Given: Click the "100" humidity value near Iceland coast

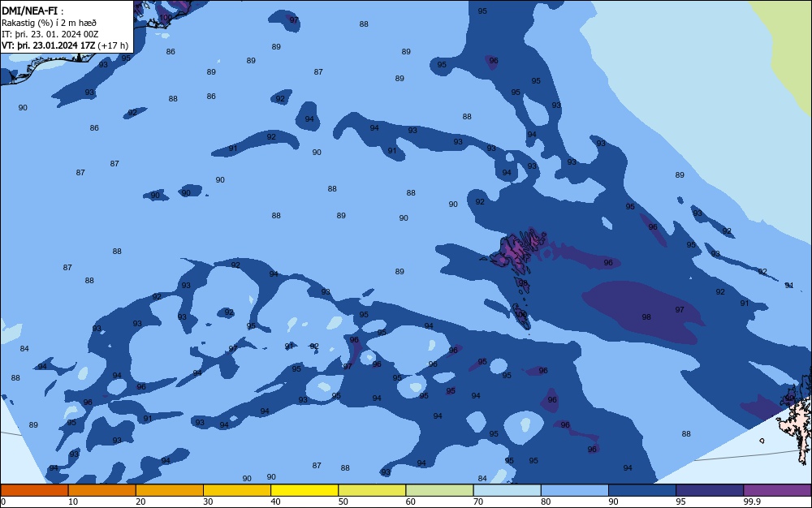Looking at the screenshot, I should pos(166,18).
